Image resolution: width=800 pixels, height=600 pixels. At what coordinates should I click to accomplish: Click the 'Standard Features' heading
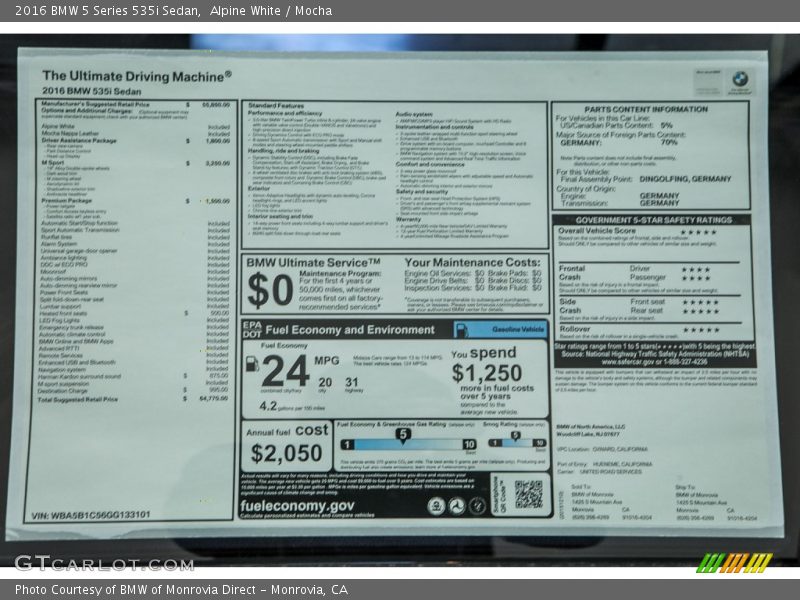[276, 106]
